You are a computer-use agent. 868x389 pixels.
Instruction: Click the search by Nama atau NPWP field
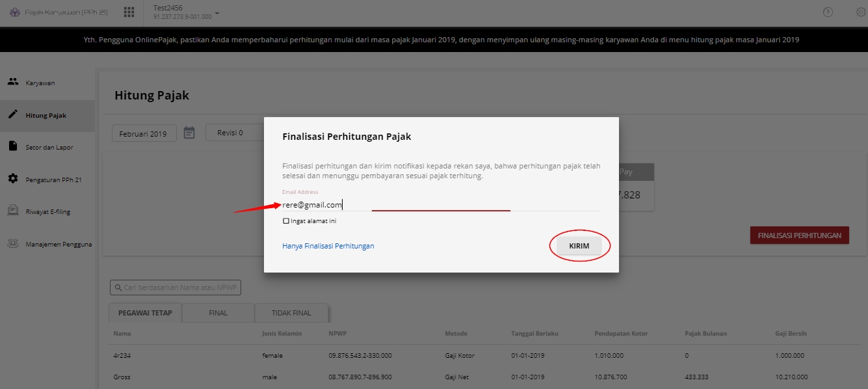[176, 288]
